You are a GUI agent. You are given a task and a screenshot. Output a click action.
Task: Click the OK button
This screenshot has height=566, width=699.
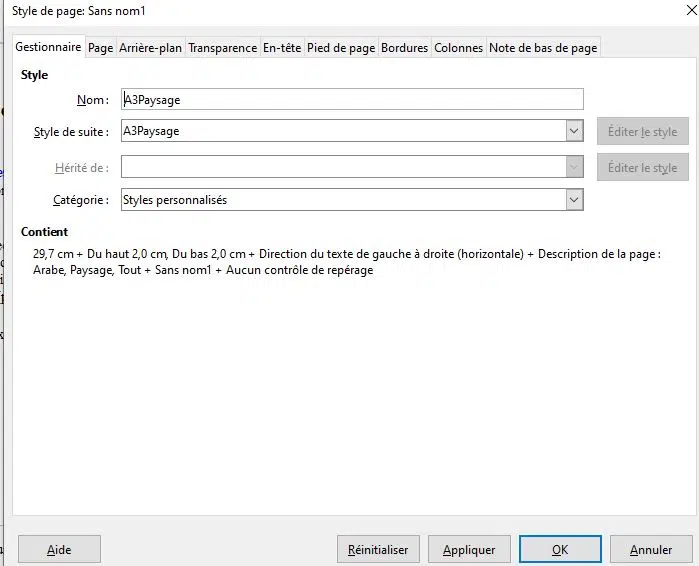[560, 550]
